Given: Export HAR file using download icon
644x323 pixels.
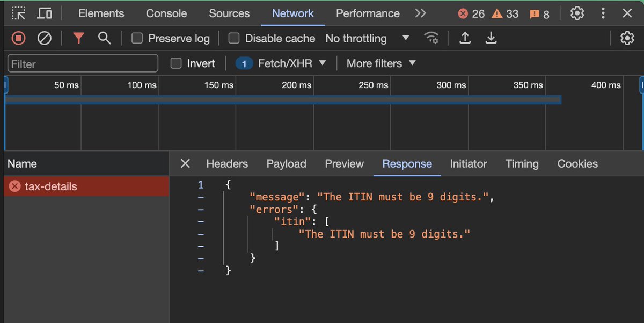Looking at the screenshot, I should tap(491, 38).
